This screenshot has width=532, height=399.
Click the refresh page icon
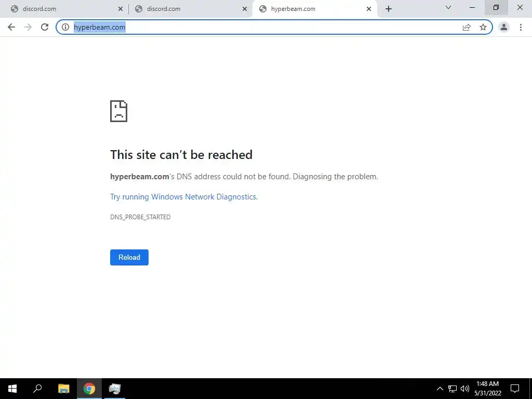(x=45, y=27)
